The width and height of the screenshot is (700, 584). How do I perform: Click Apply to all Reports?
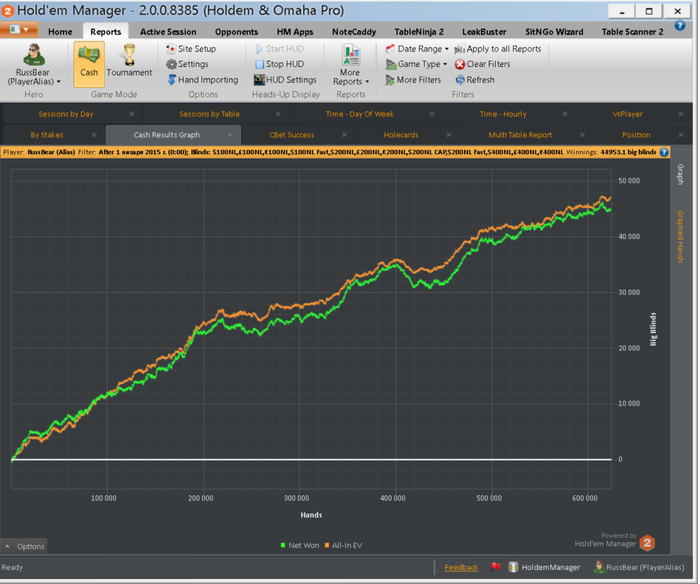pos(497,49)
